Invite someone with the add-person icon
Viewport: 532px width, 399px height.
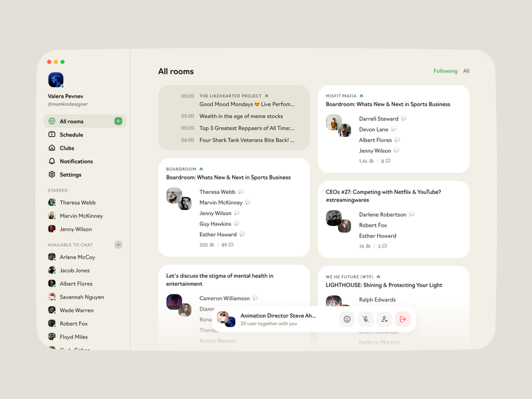pos(384,319)
